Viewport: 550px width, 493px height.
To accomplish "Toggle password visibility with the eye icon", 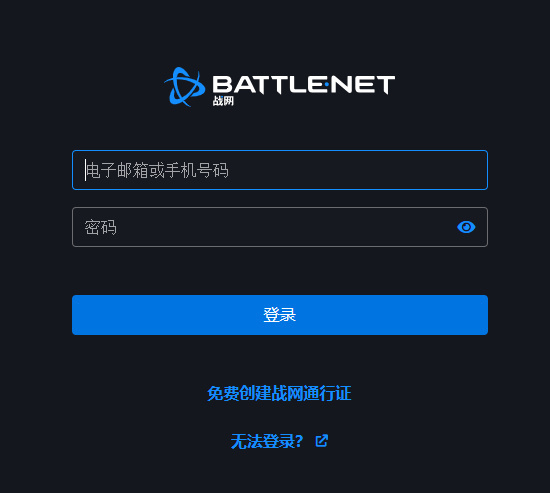I will [x=466, y=227].
